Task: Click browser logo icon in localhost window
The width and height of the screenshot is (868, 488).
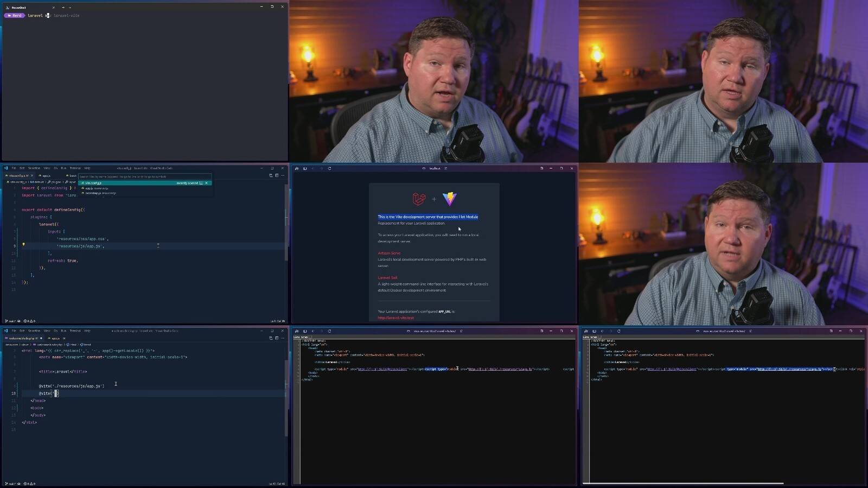Action: pos(297,168)
